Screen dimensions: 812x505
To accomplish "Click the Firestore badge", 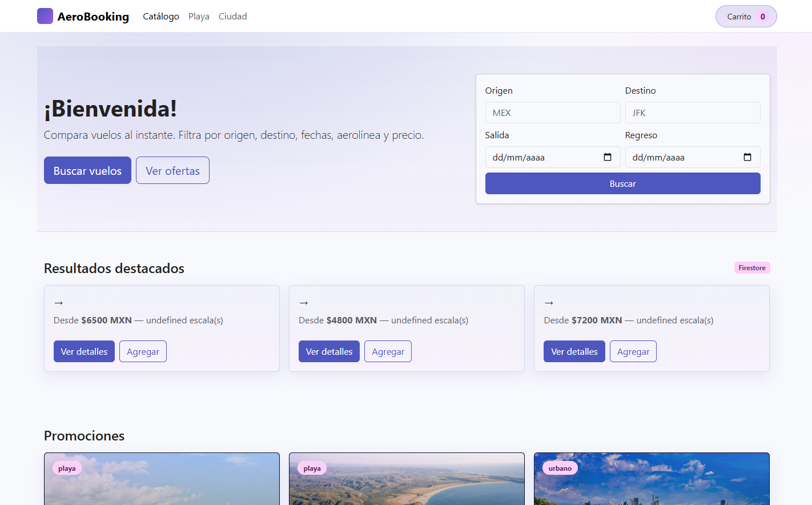I will pyautogui.click(x=751, y=268).
